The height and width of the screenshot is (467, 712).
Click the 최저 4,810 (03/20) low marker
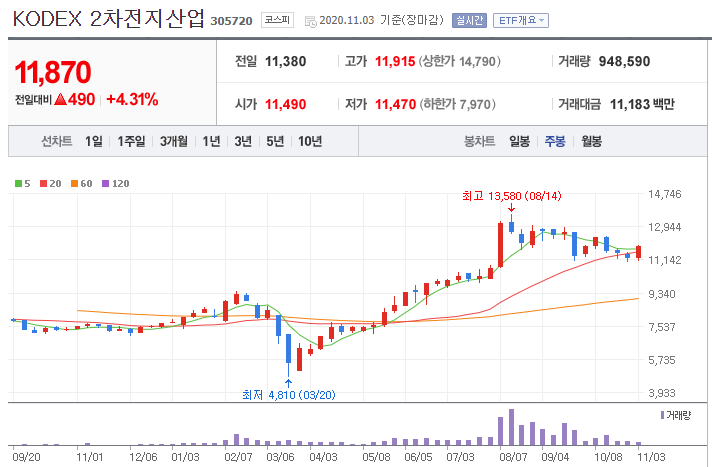(288, 395)
